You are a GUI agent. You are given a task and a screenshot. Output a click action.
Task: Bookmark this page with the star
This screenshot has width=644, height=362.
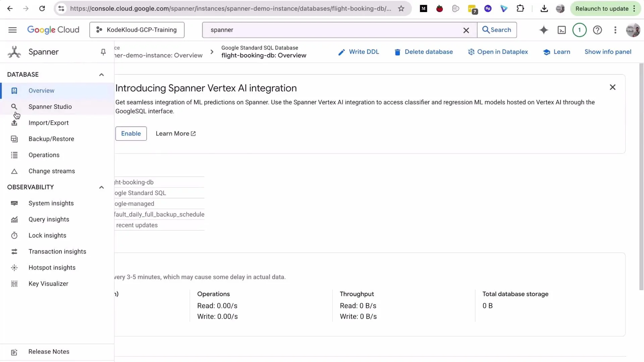tap(401, 9)
